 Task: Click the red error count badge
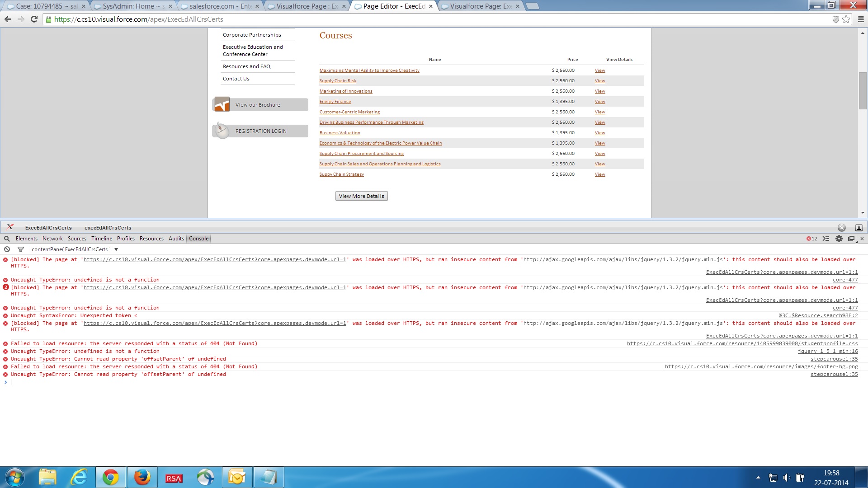(x=812, y=239)
